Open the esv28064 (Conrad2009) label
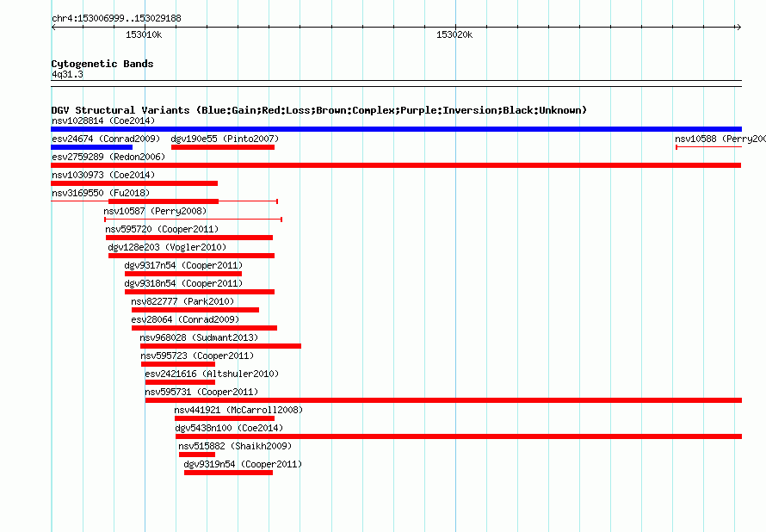 click(x=185, y=319)
